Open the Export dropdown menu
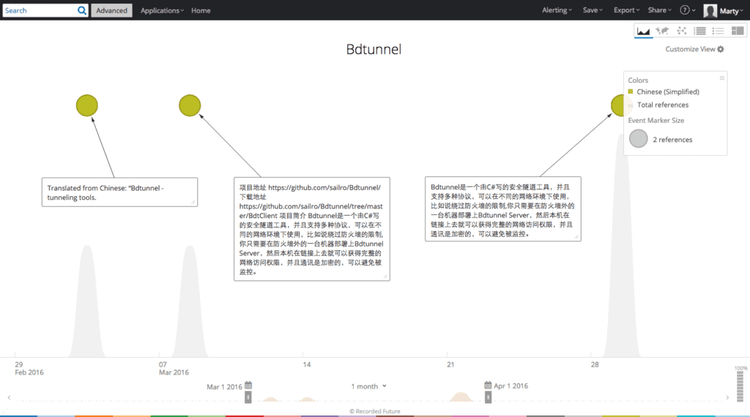 click(626, 10)
